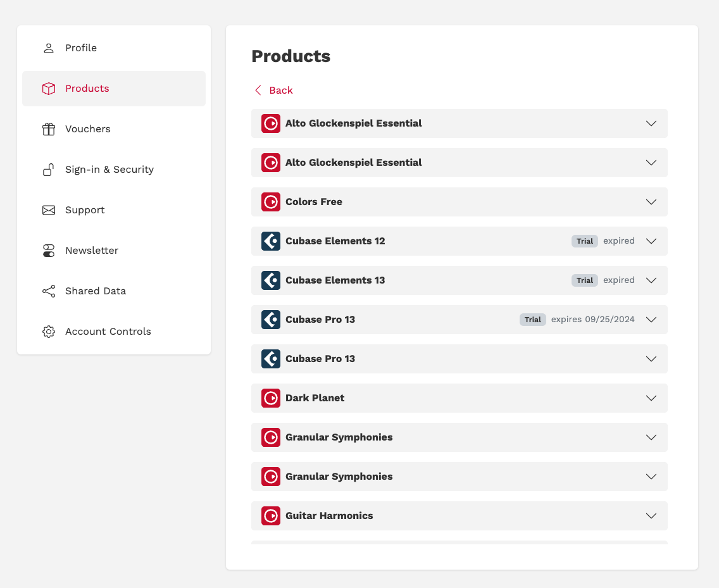Open the Products menu item

coord(87,89)
